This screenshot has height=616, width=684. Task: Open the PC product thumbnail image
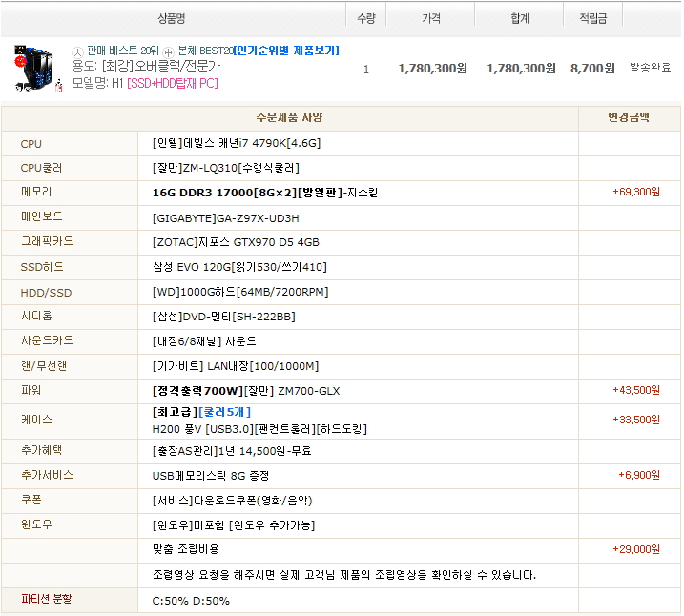point(37,69)
